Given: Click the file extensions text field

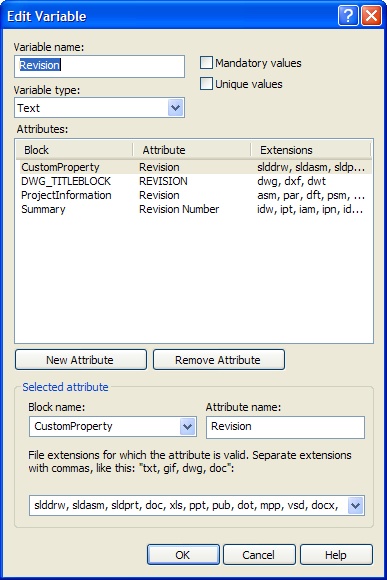Looking at the screenshot, I should click(x=189, y=505).
